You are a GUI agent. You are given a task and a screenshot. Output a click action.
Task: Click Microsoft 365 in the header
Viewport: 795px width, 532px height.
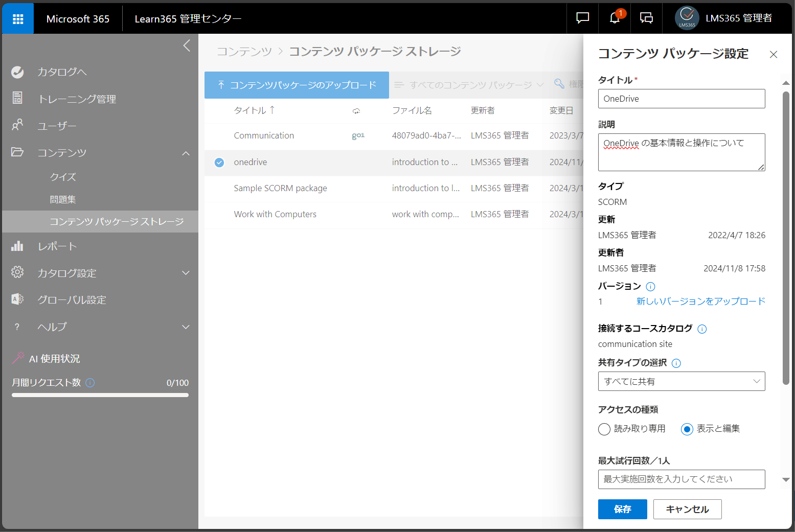click(78, 19)
